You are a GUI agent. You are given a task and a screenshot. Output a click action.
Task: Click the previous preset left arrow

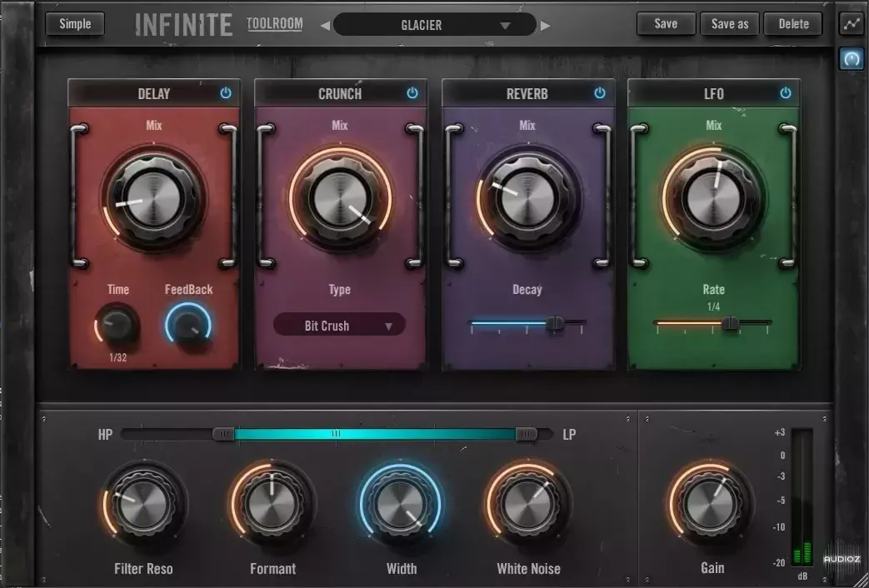pyautogui.click(x=325, y=25)
